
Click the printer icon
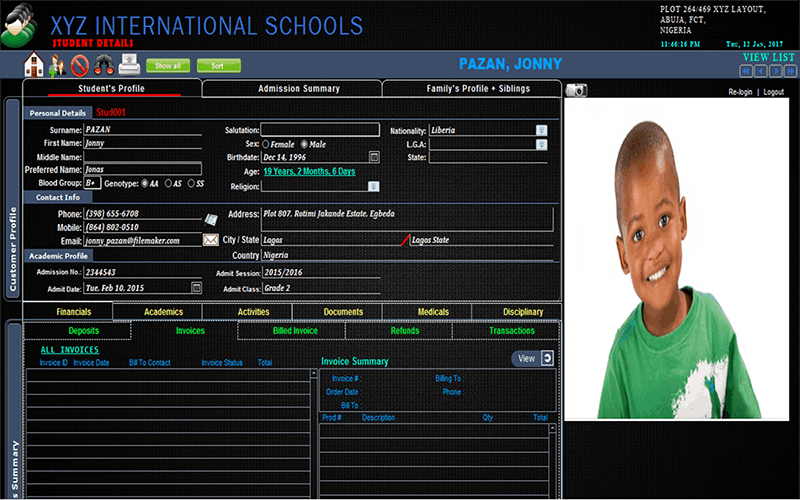(x=129, y=66)
